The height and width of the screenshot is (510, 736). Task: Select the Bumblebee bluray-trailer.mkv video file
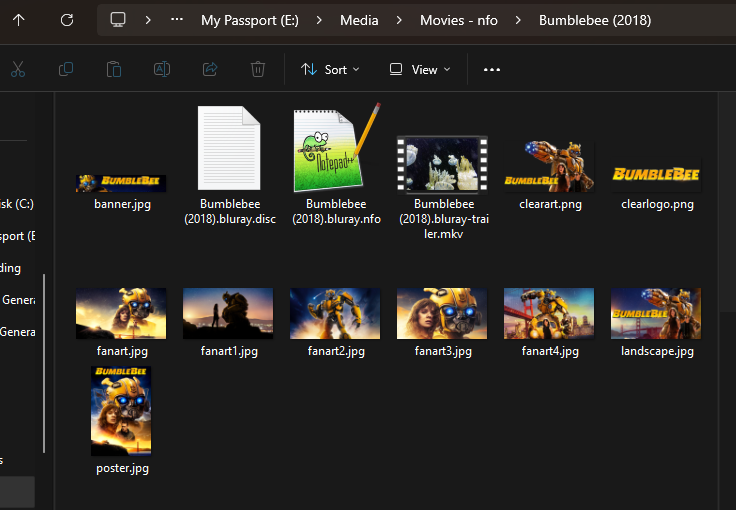(442, 165)
